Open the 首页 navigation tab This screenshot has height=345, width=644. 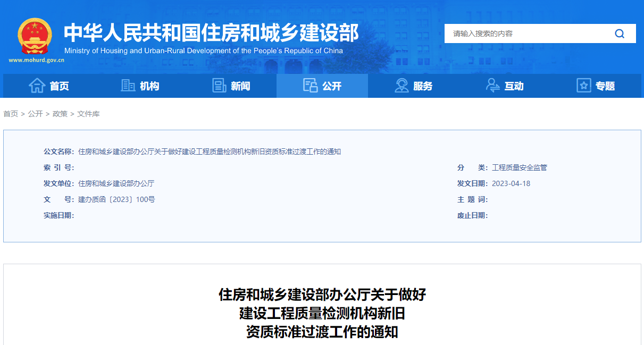coord(49,86)
